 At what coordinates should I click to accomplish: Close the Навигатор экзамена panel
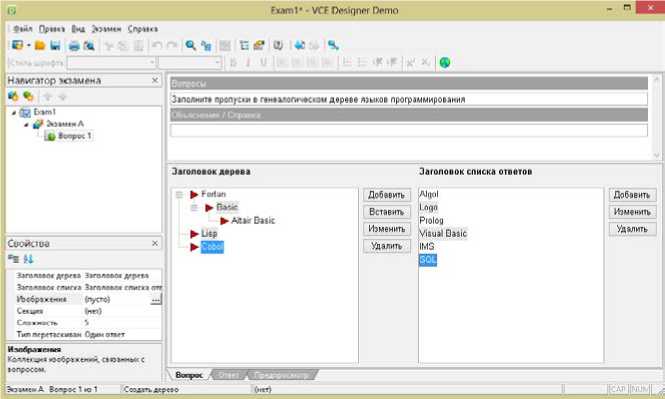coord(155,80)
